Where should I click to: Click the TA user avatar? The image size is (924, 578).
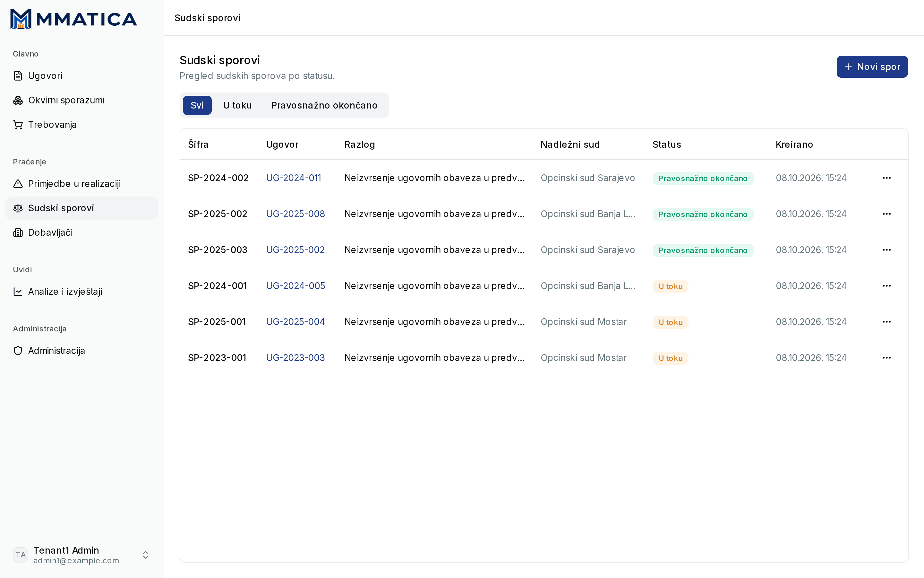coord(21,555)
